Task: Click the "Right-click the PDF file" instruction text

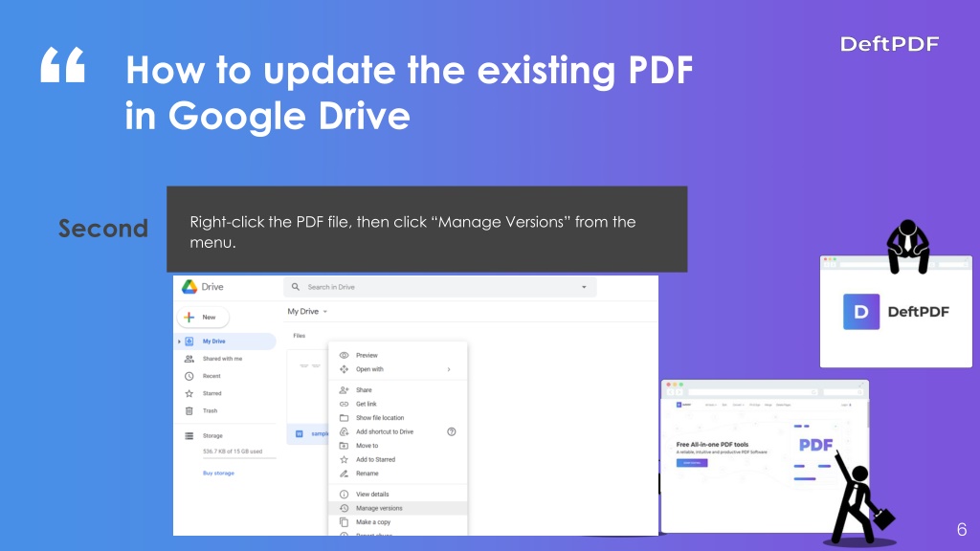Action: point(412,231)
